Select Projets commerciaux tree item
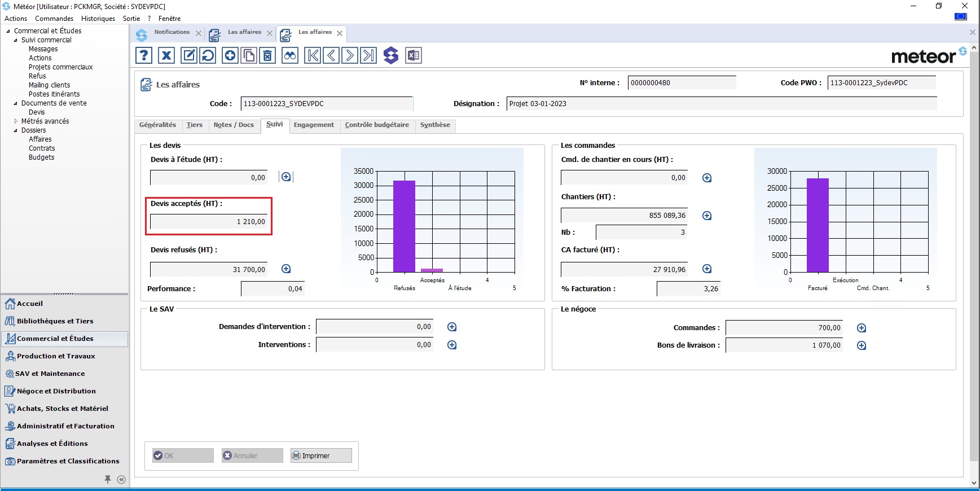Viewport: 980px width, 491px height. [x=60, y=67]
